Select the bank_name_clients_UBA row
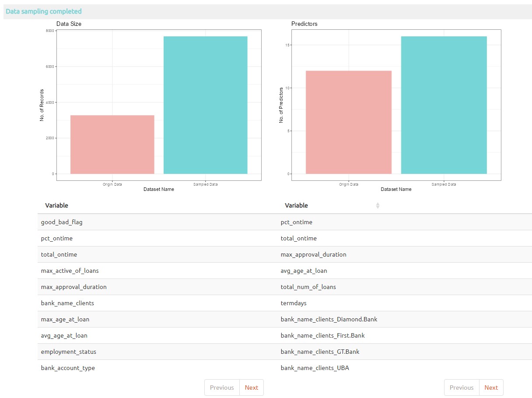The height and width of the screenshot is (398, 532). (x=315, y=368)
